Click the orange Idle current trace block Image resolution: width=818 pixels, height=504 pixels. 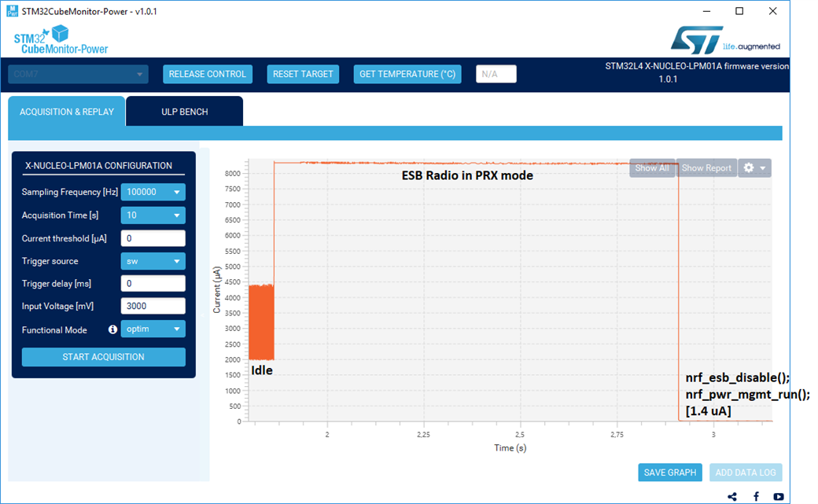(x=261, y=322)
